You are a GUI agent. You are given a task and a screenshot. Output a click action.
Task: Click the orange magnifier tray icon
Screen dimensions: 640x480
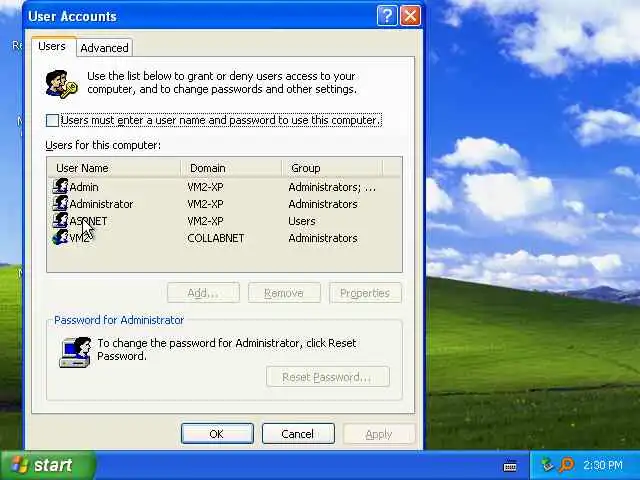[567, 465]
